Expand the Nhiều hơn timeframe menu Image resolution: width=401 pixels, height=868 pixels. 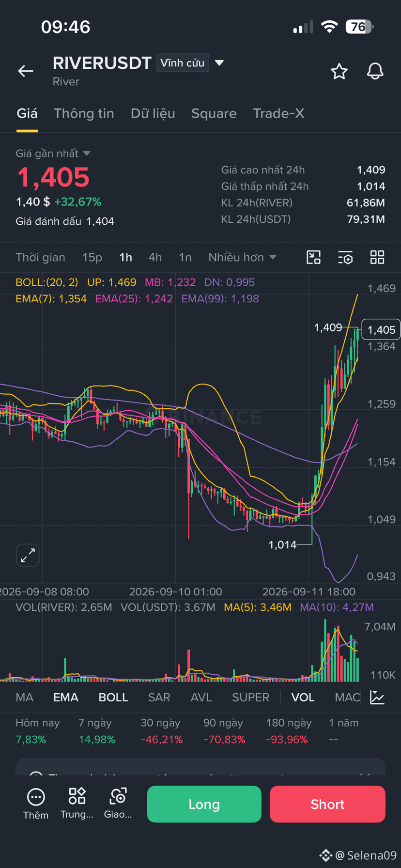[x=242, y=257]
